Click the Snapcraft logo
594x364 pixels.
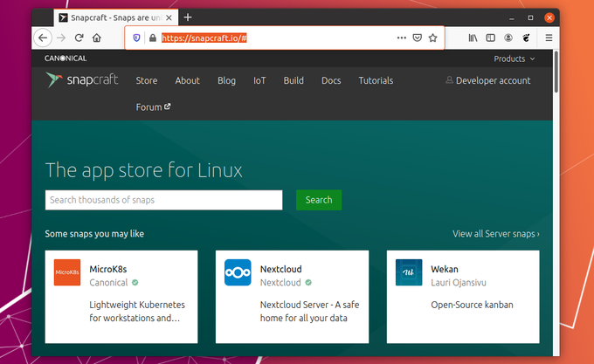tap(82, 79)
